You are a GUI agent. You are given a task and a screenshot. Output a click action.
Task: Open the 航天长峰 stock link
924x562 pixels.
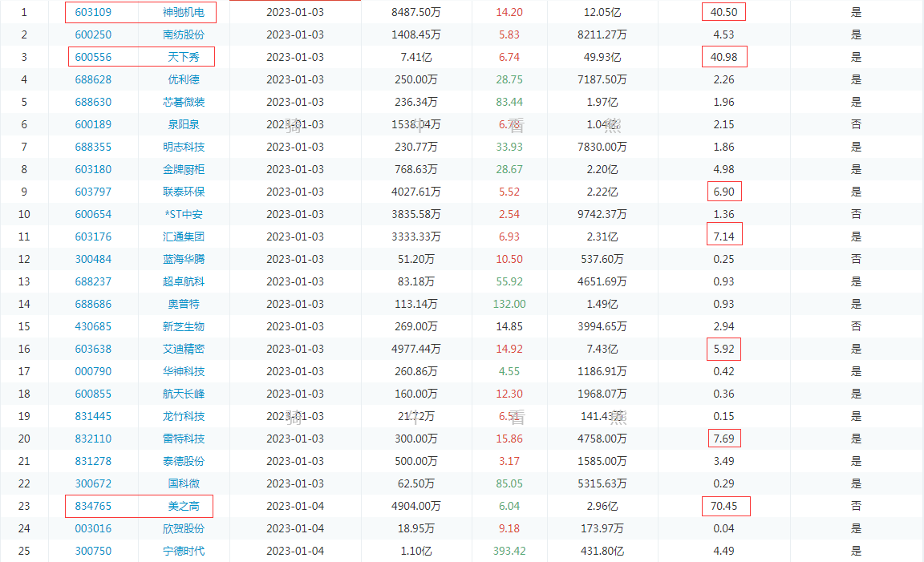pos(183,394)
